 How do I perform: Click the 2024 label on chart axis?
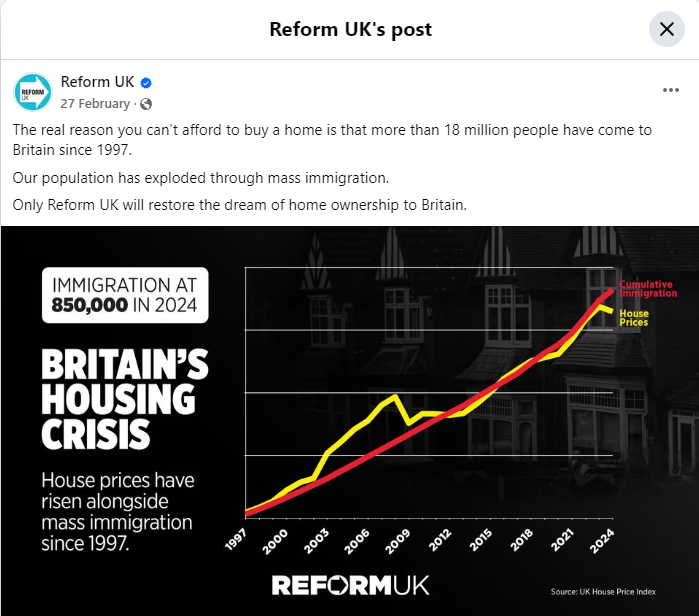(602, 541)
